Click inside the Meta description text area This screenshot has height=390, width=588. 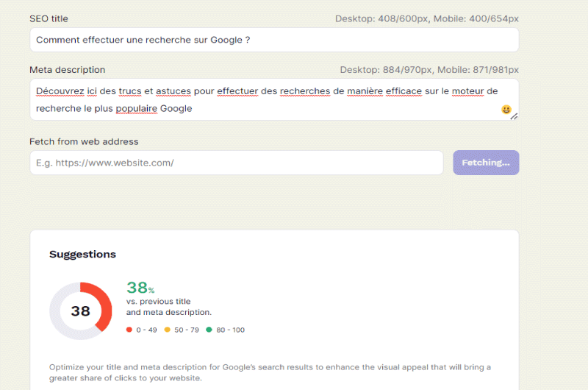(x=274, y=99)
